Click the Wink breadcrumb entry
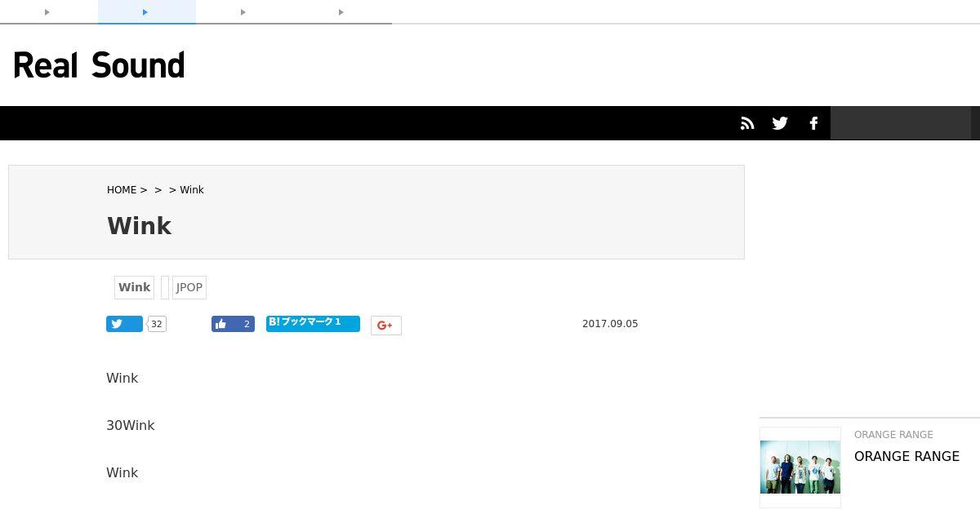This screenshot has width=980, height=514. 192,190
